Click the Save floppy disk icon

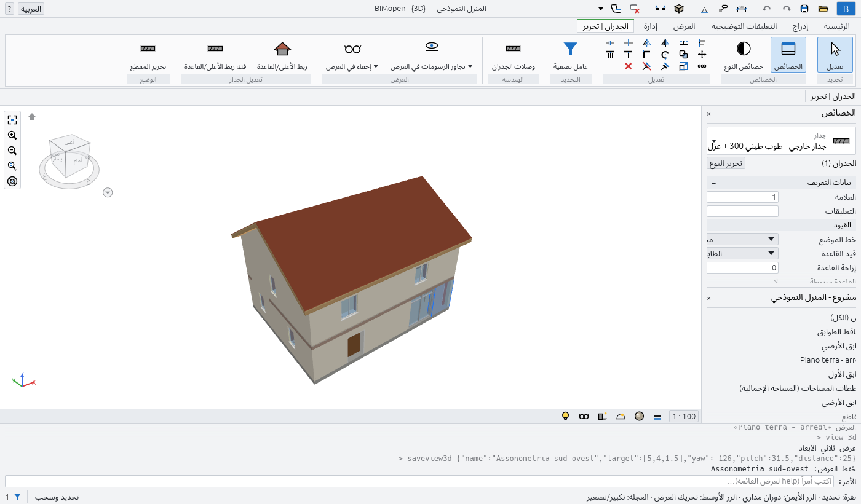click(804, 9)
